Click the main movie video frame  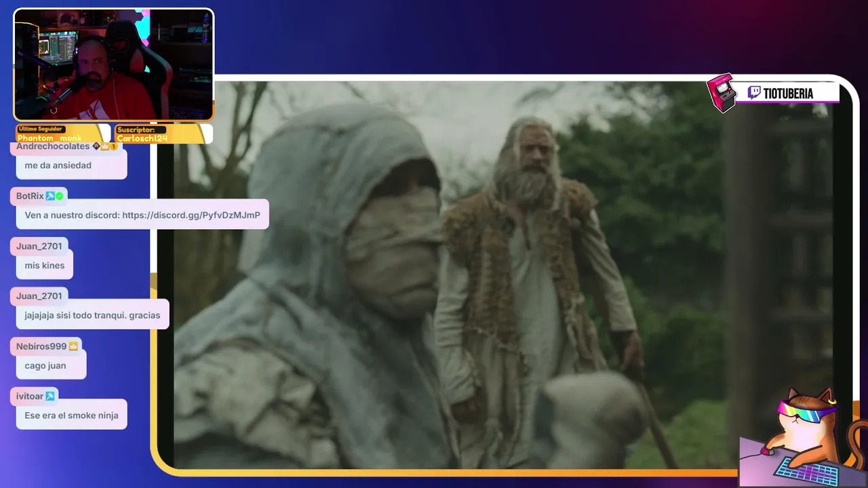(x=504, y=274)
